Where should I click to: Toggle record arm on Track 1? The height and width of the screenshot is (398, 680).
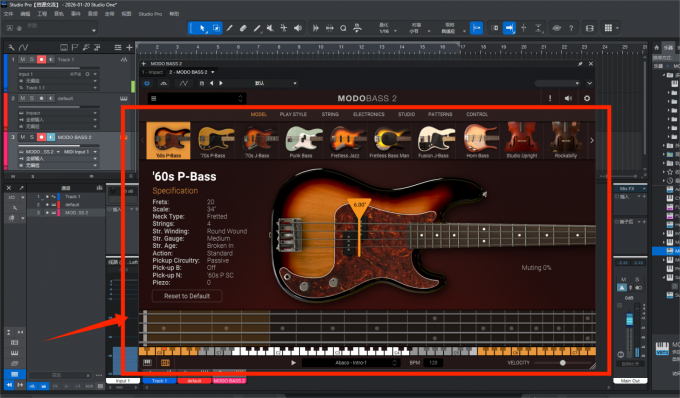[41, 59]
